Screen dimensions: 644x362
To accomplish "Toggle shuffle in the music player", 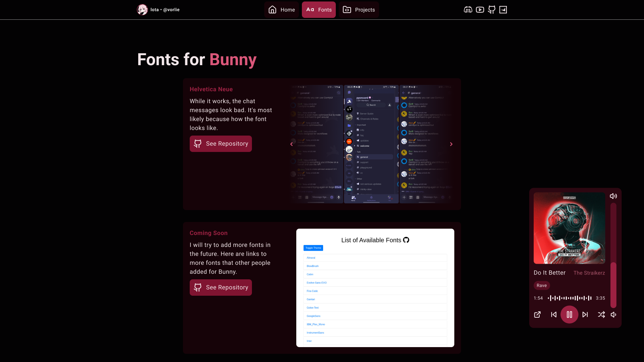I will pyautogui.click(x=601, y=315).
